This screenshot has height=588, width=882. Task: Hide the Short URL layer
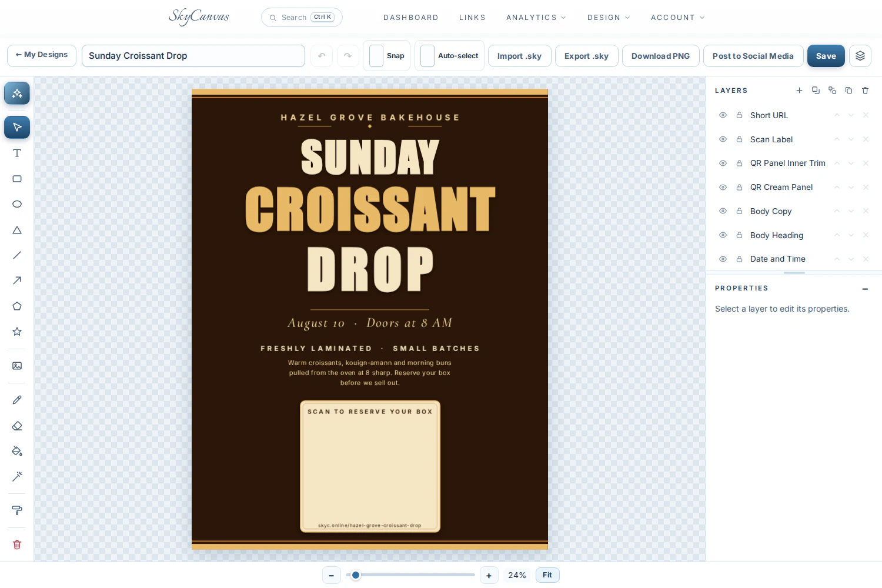pos(723,115)
